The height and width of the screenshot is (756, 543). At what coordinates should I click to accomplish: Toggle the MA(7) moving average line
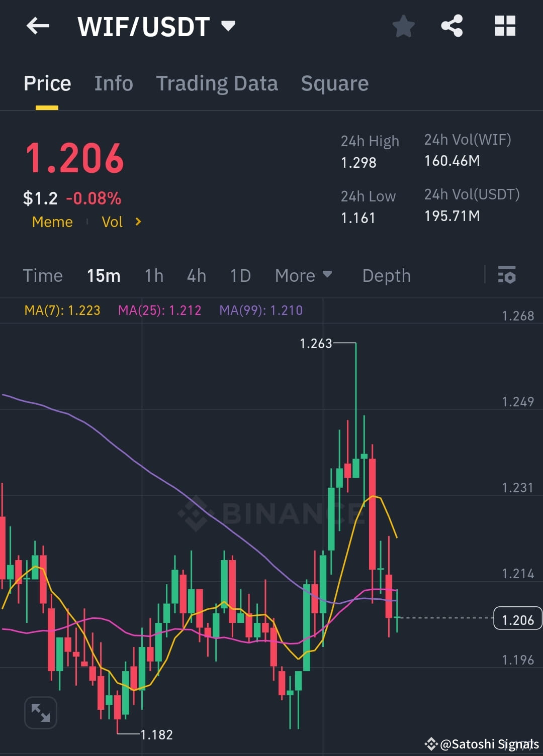[62, 310]
